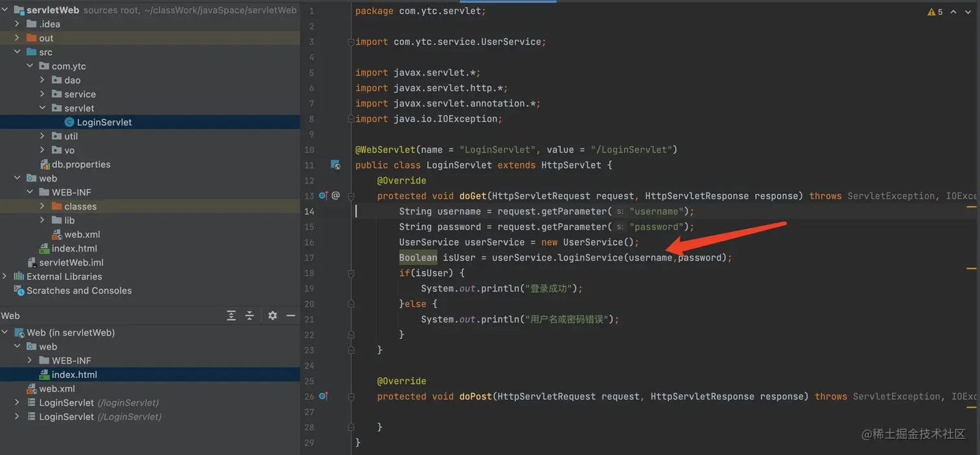
Task: Expand the vo package arrow
Action: (42, 150)
